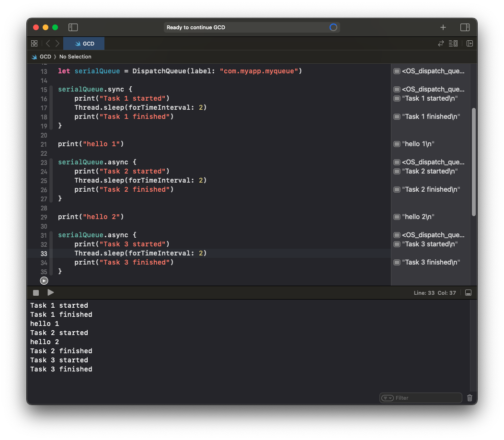Show Quick Look for "Task 2 finished\n" result
Viewport: 504px width, 440px height.
pos(397,190)
